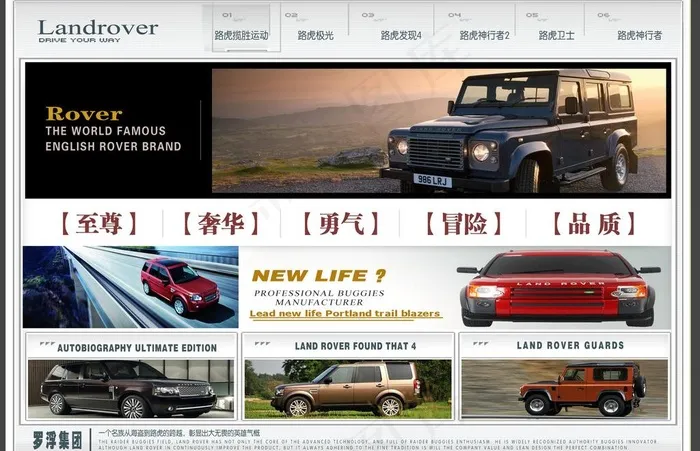Select the 【品质】 category
Screen dimensions: 700x451
click(x=594, y=224)
